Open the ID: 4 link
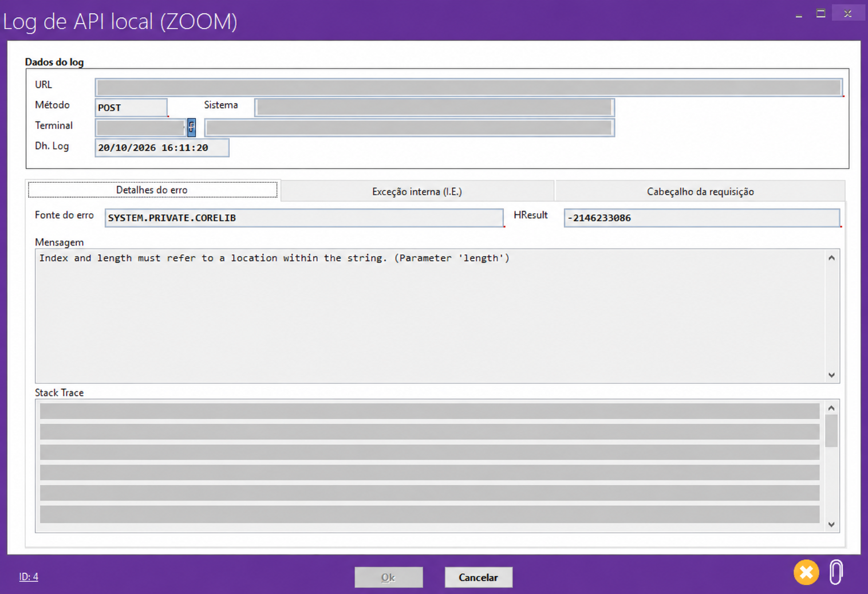The width and height of the screenshot is (868, 594). point(29,577)
